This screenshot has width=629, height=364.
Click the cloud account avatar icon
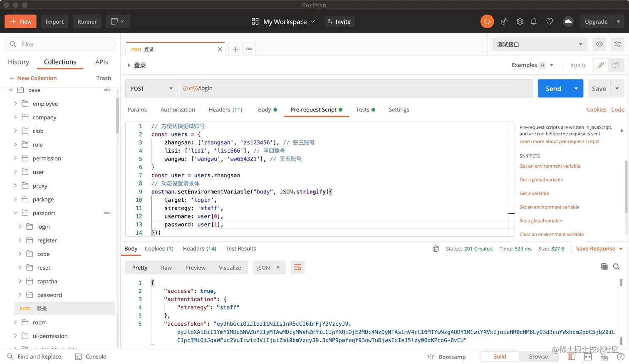568,22
